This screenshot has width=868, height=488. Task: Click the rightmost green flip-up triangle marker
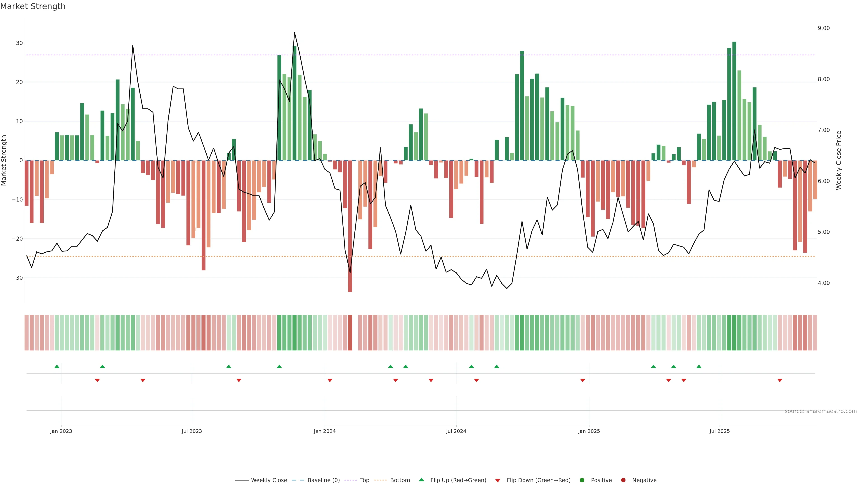click(699, 366)
